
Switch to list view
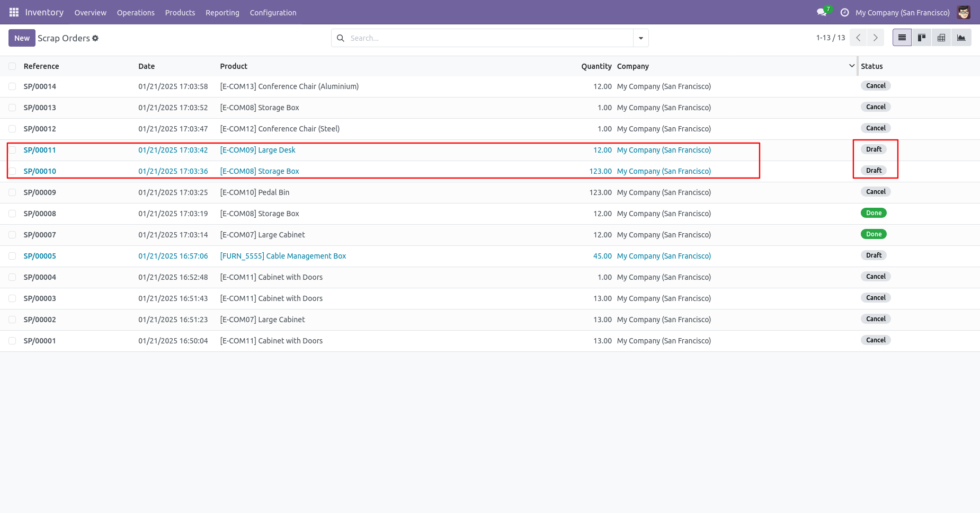(902, 38)
